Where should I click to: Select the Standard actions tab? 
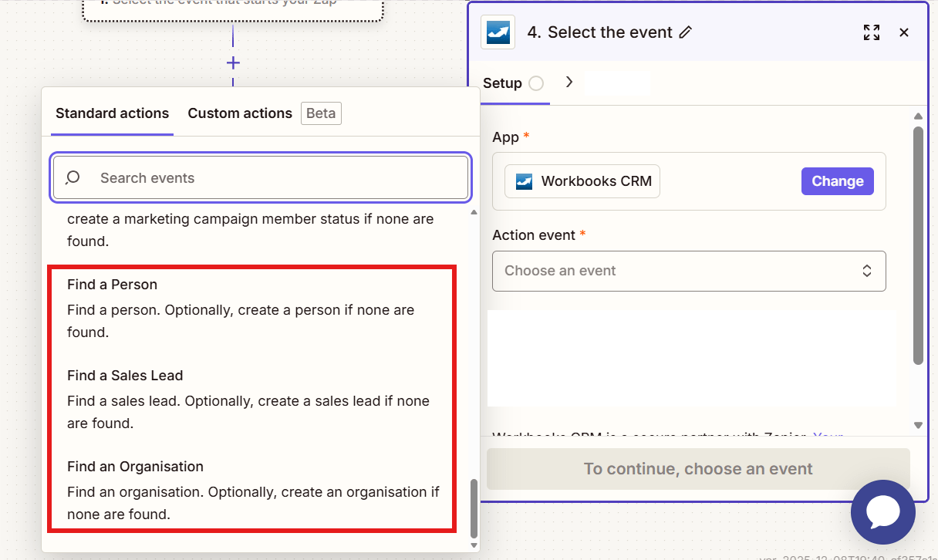tap(112, 113)
